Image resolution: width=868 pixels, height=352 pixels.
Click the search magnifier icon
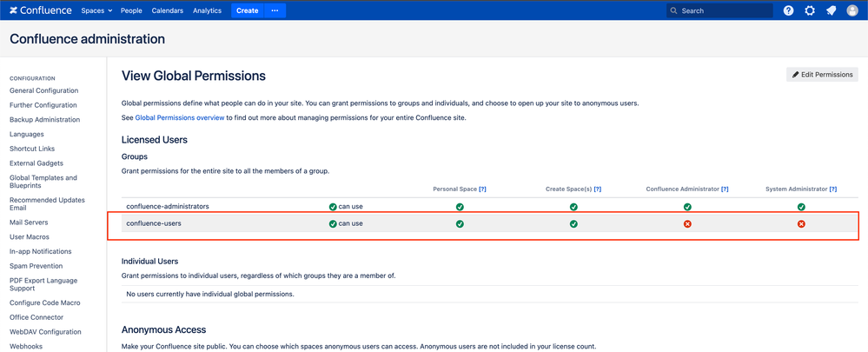pyautogui.click(x=673, y=10)
